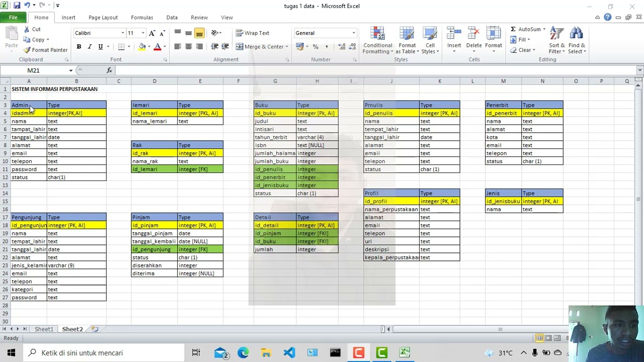Click the Paste clipboard icon
The height and width of the screenshot is (362, 644).
(x=11, y=34)
